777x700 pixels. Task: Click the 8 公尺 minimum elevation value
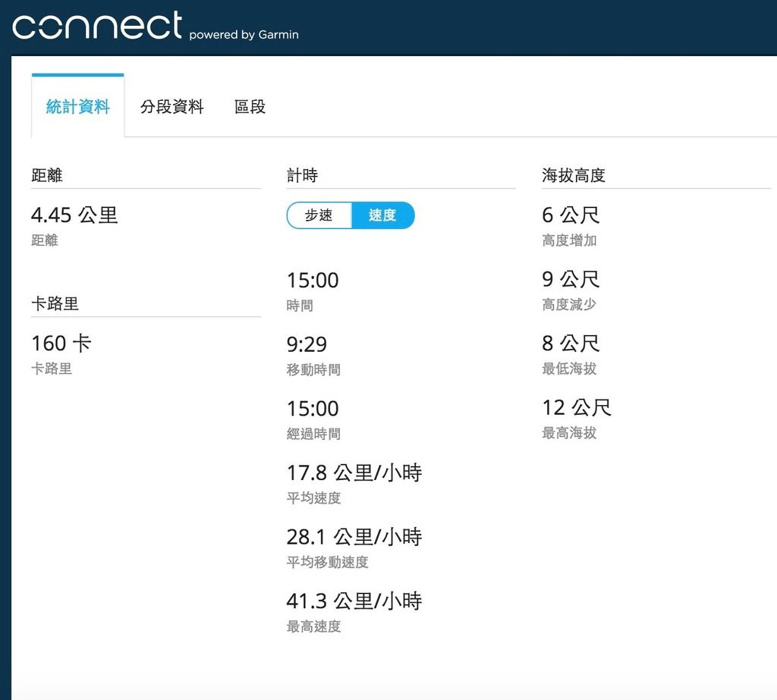coord(571,344)
